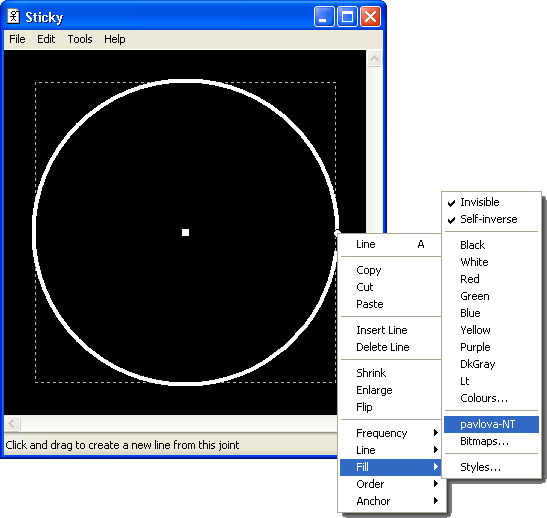
Task: Open the Tools menu
Action: 80,39
